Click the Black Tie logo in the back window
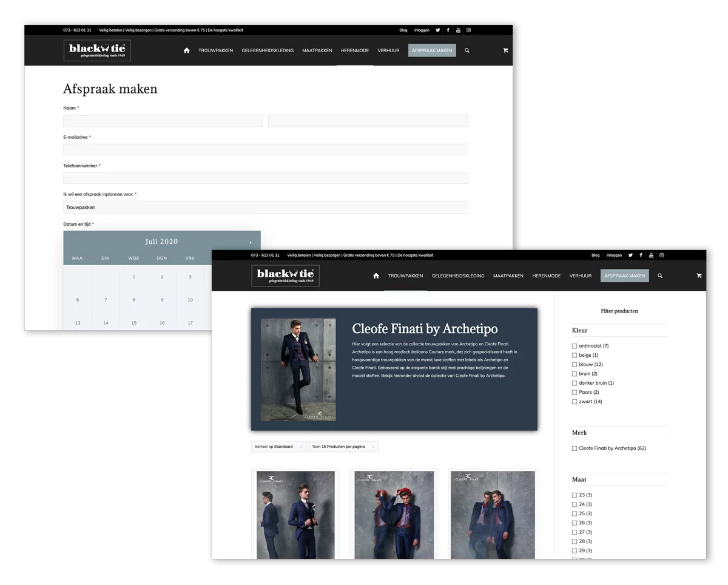 pos(97,50)
